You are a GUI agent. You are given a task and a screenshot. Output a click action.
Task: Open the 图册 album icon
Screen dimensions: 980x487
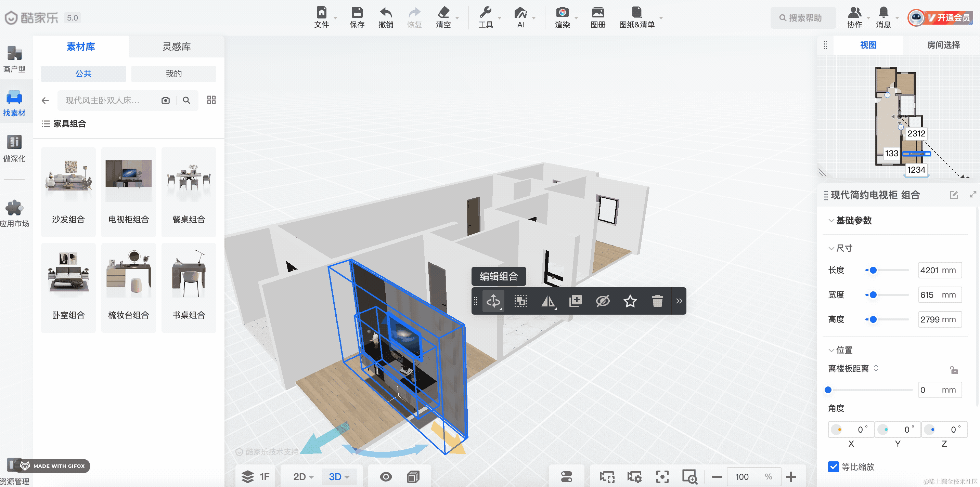[x=598, y=13]
